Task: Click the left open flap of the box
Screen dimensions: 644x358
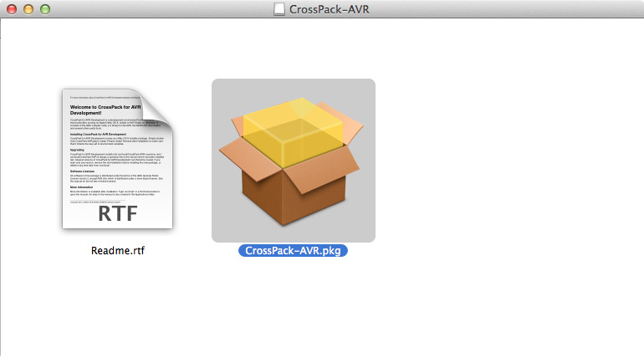Action: tap(243, 154)
